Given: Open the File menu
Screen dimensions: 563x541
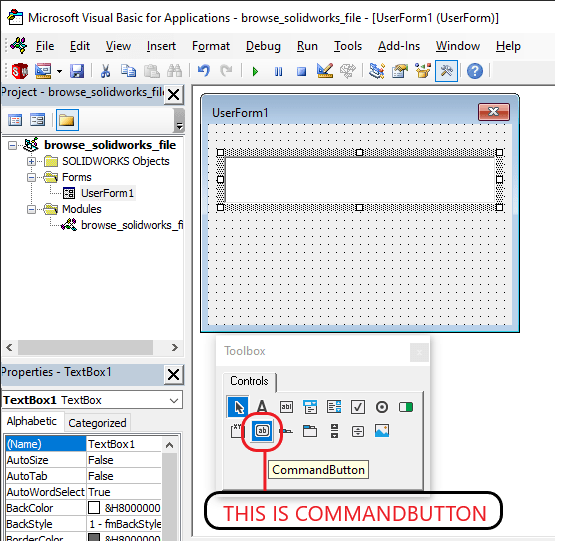Looking at the screenshot, I should click(45, 46).
